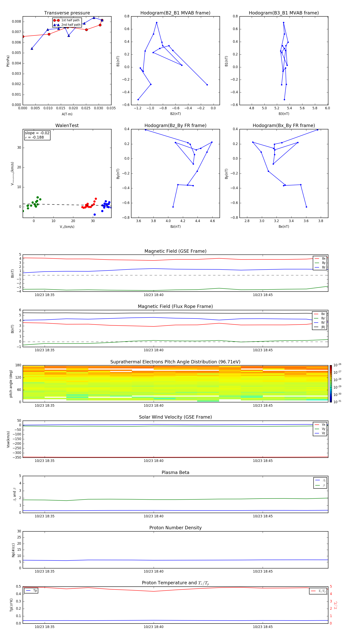The height and width of the screenshot is (644, 351).
Task: Select the "r = -0.188" annotation text
Action: point(34,137)
